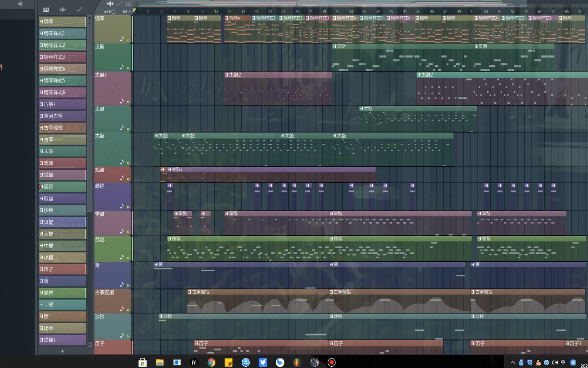Open the 钢琴样式1 clip menu in playlist

[x=254, y=18]
